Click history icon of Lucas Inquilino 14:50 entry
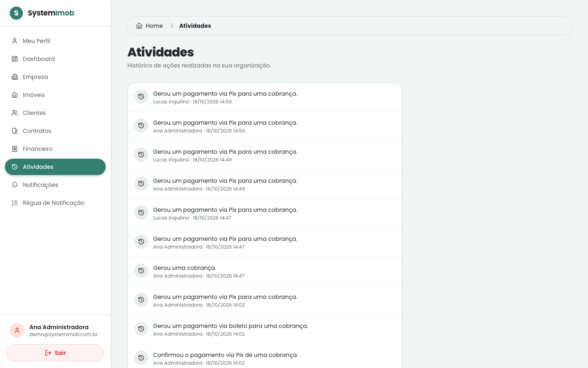The image size is (588, 368). click(141, 96)
